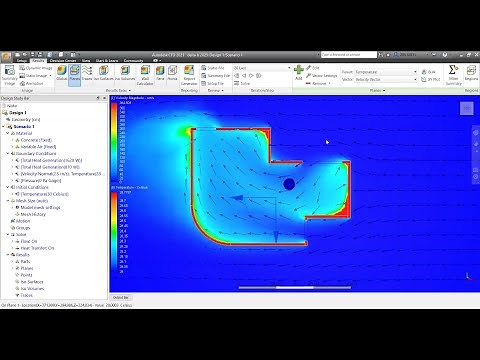Screen dimensions: 480x360
Task: Open the Summary Image tool
Action: (9, 75)
